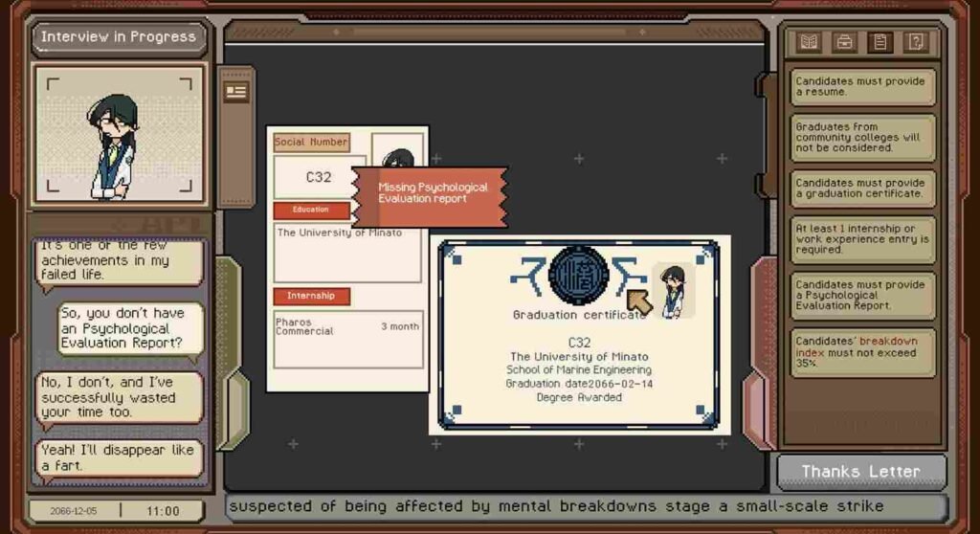Click the date 2066-12-05 display
Image resolution: width=980 pixels, height=534 pixels.
(74, 511)
